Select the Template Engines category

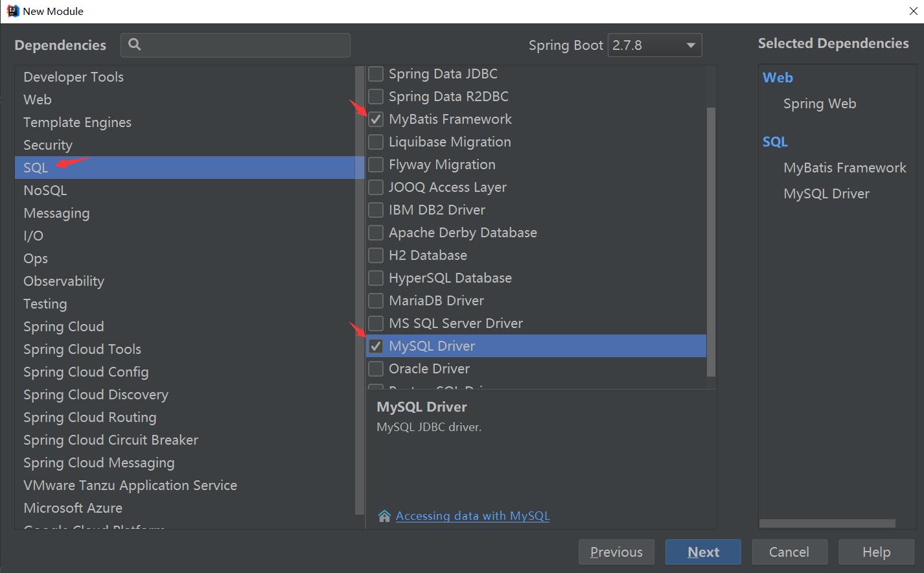[x=185, y=123]
